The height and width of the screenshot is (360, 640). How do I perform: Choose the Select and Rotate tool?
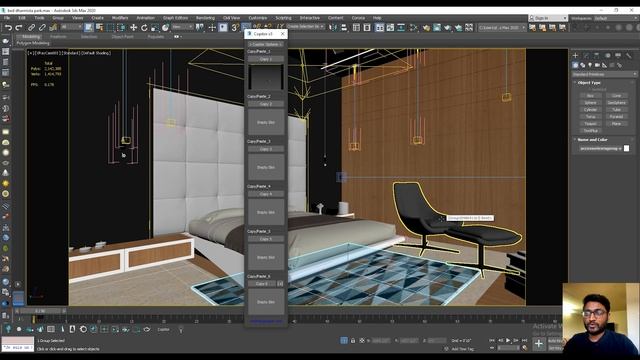pos(144,27)
